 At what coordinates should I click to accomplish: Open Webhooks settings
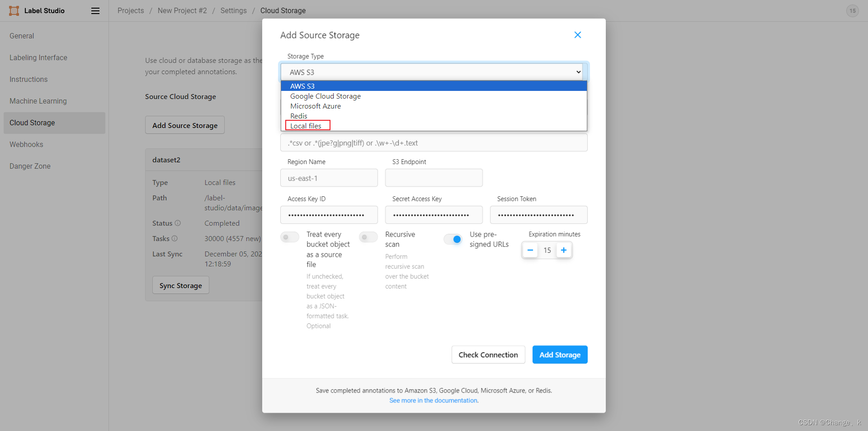point(54,144)
